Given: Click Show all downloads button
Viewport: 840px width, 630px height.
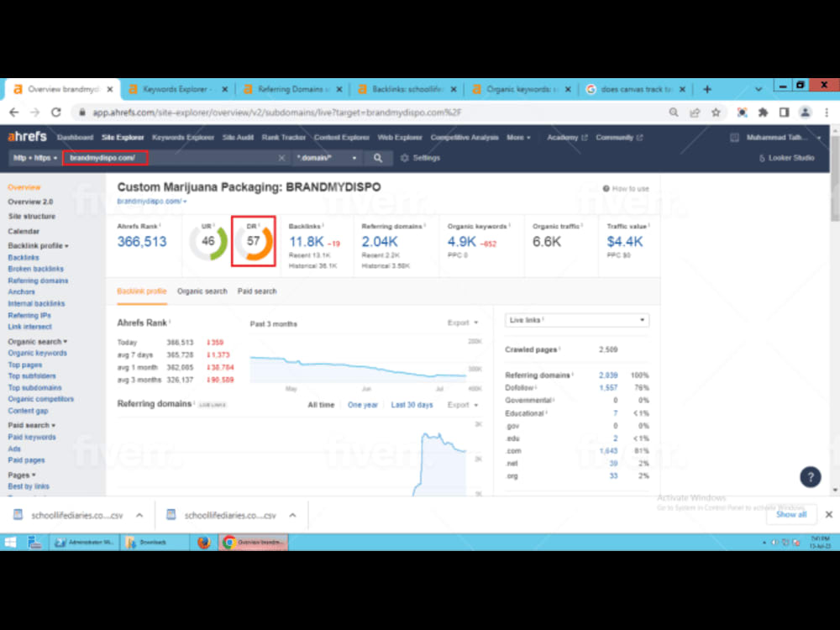Looking at the screenshot, I should coord(791,514).
